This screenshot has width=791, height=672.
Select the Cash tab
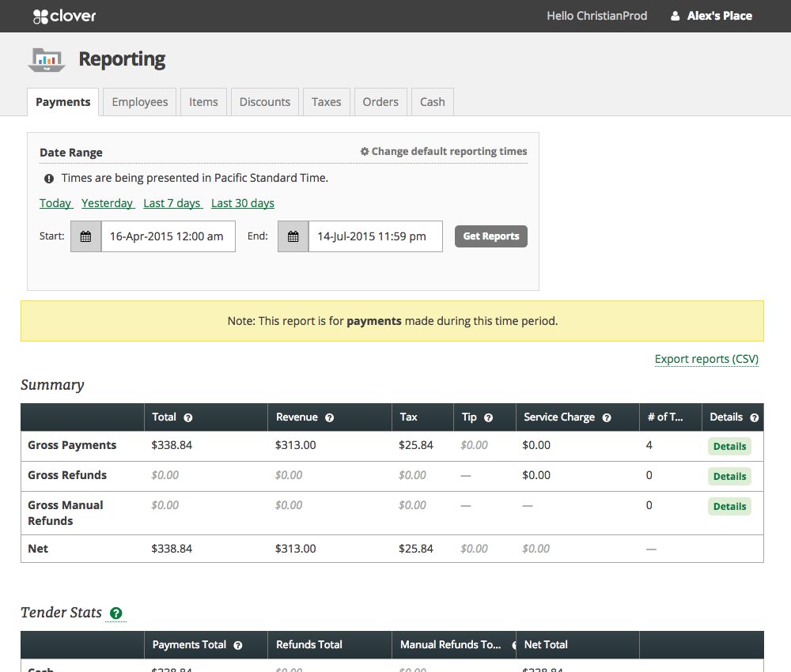click(x=432, y=102)
